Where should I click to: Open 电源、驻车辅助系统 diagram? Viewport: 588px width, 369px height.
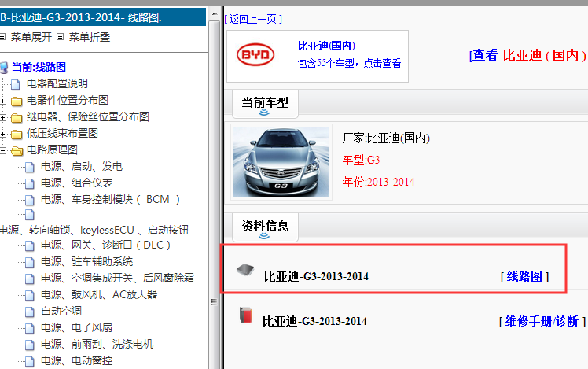pyautogui.click(x=87, y=262)
